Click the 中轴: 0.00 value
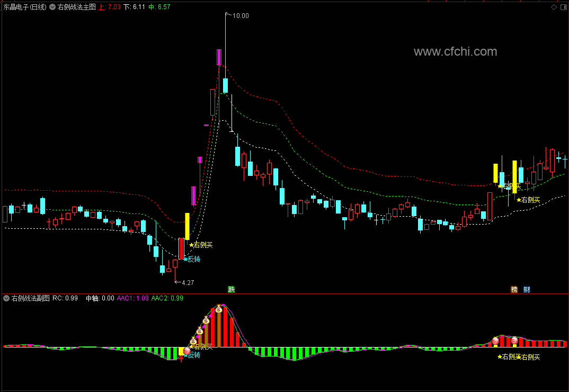The height and width of the screenshot is (392, 569). tap(100, 298)
